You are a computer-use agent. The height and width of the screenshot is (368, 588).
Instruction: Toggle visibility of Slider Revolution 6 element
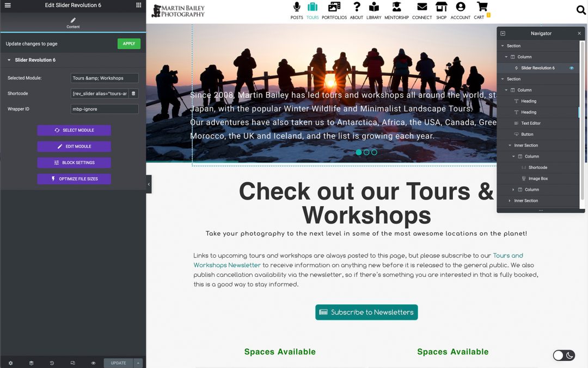(x=572, y=68)
